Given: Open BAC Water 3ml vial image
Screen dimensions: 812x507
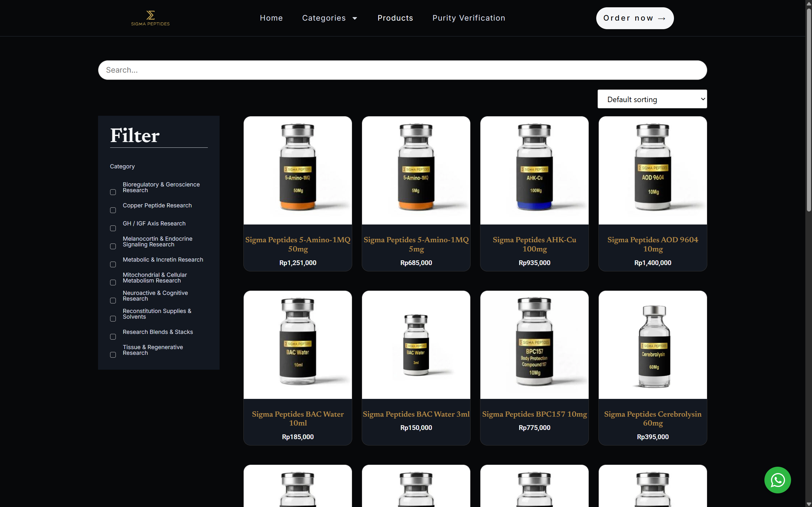Looking at the screenshot, I should [x=416, y=345].
